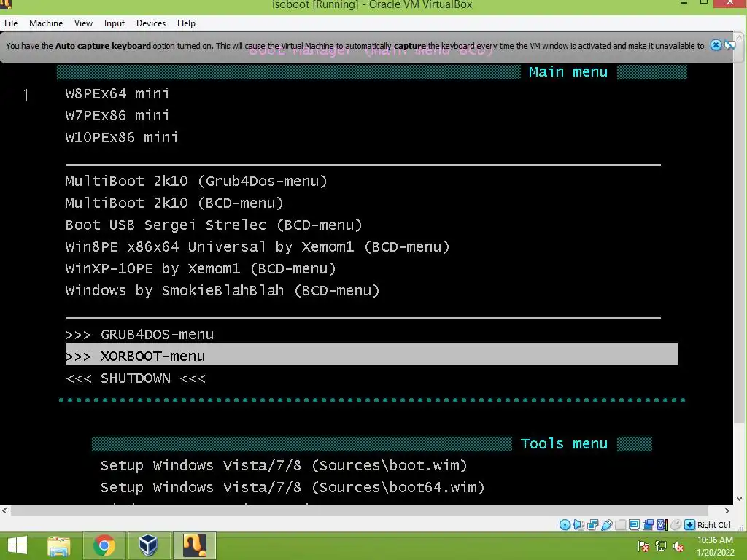Select Boot USB Sergei Strelec entry
Image resolution: width=747 pixels, height=560 pixels.
214,225
